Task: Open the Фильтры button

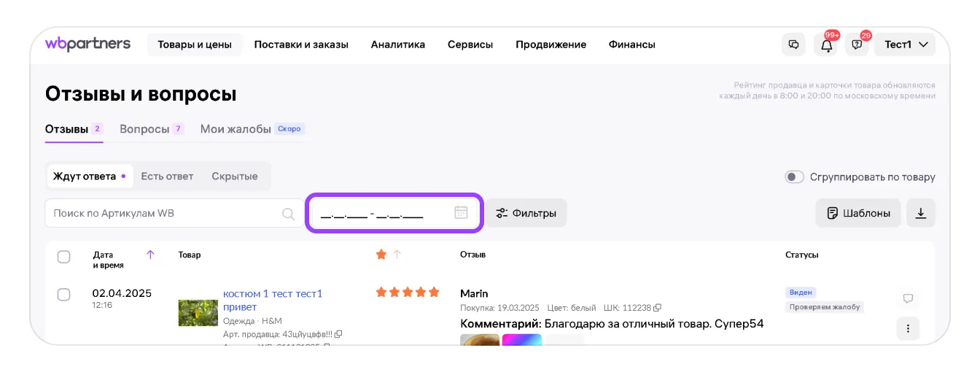Action: tap(526, 213)
